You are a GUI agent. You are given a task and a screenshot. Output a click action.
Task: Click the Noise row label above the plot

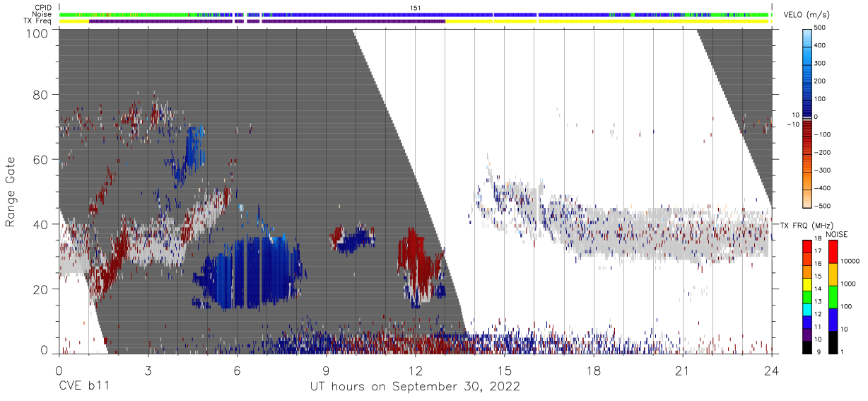click(x=42, y=14)
